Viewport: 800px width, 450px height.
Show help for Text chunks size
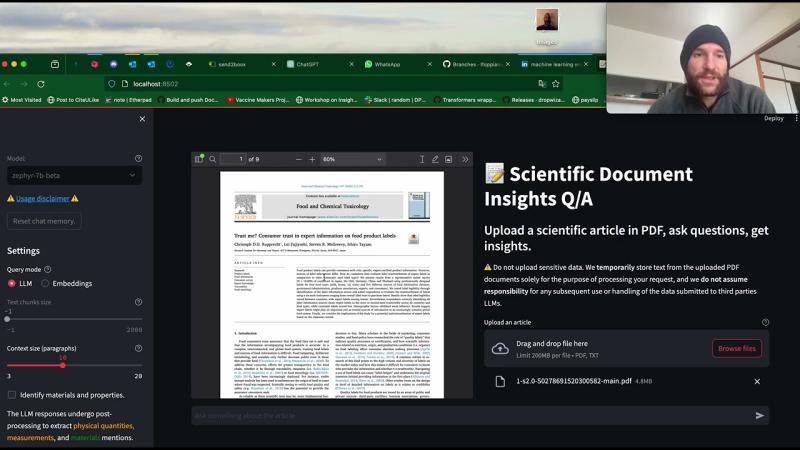point(138,302)
